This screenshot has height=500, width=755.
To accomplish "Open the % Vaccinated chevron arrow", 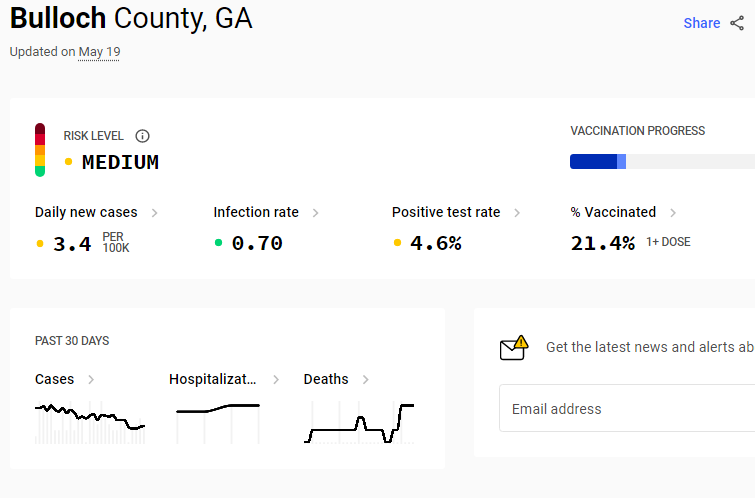I will [673, 212].
